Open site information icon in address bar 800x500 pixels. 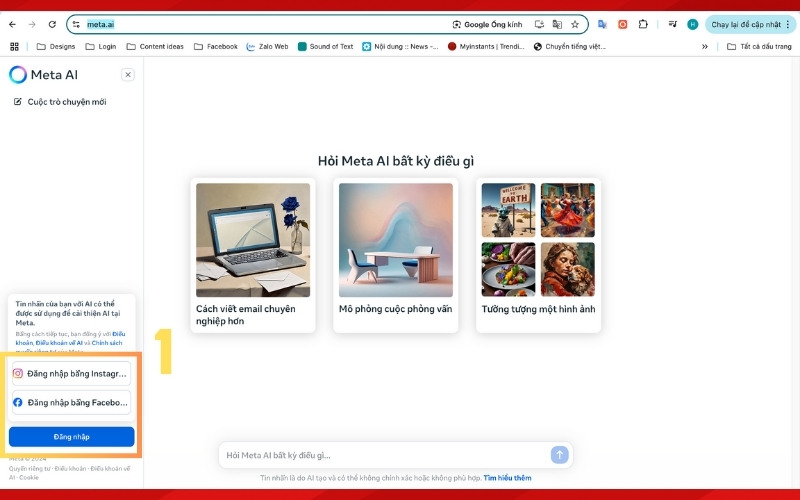(x=76, y=24)
